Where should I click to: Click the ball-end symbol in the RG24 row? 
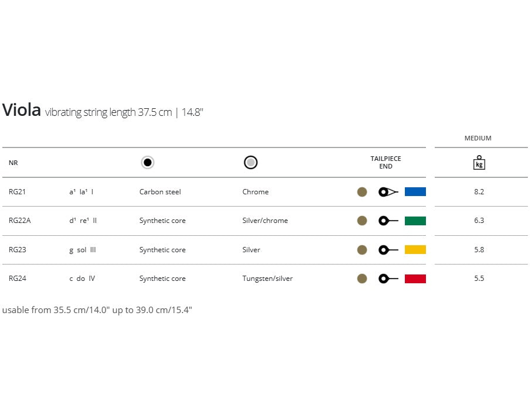point(388,279)
